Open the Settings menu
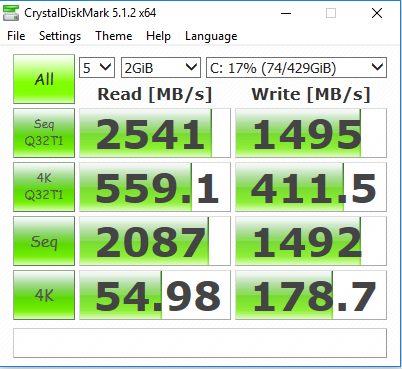Screen dimensions: 402x369 click(60, 36)
